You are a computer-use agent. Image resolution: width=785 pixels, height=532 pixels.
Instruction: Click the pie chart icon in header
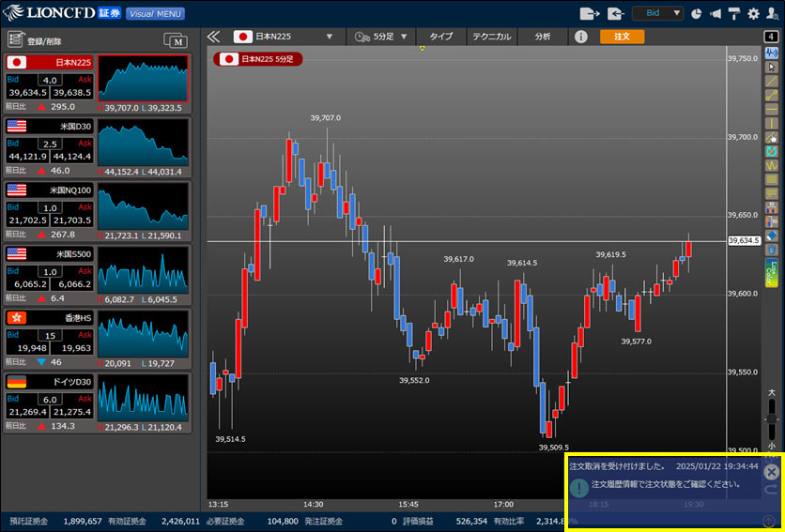point(696,14)
